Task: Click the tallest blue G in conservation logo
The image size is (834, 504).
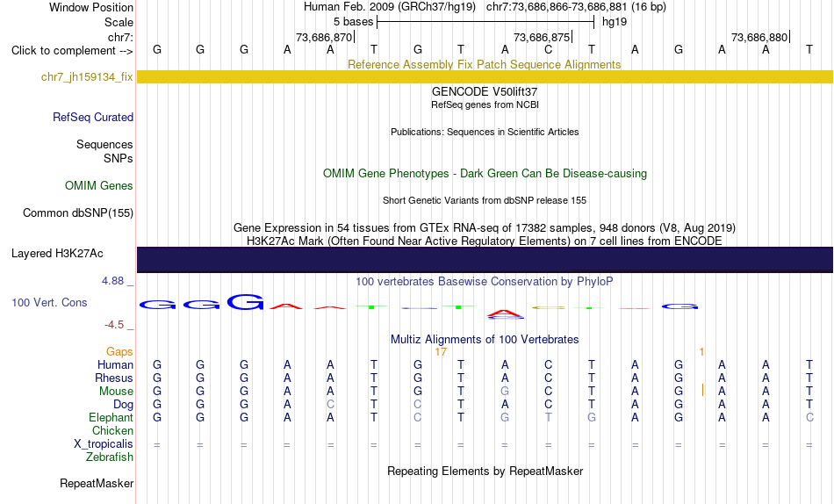Action: pos(245,302)
